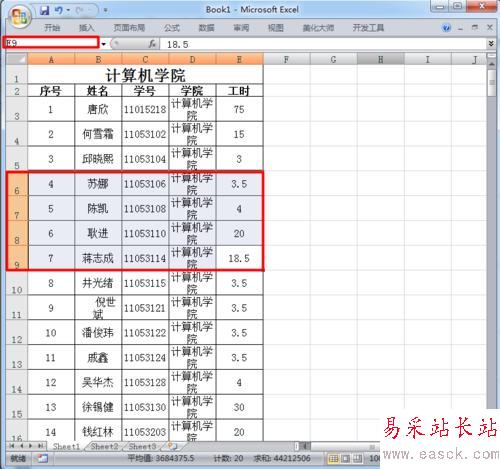Expand the formula bar with double chevron

click(x=491, y=44)
